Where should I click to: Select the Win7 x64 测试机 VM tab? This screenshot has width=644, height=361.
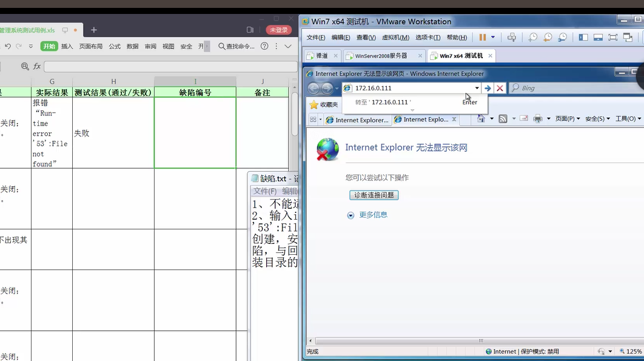(461, 56)
